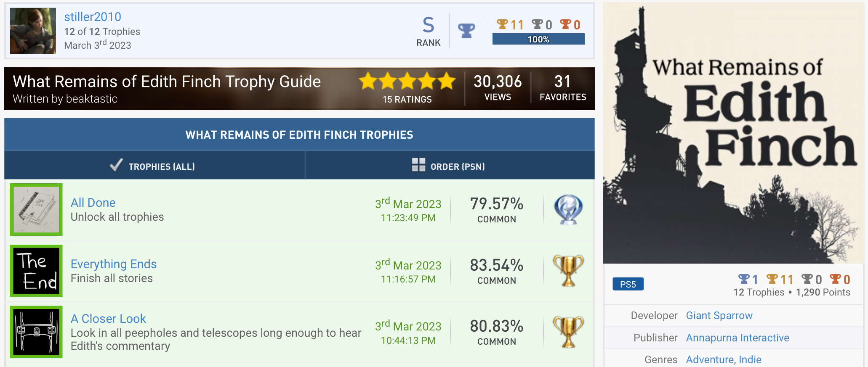Click the platinum trophy icon for All Done
This screenshot has height=367, width=868.
tap(568, 209)
